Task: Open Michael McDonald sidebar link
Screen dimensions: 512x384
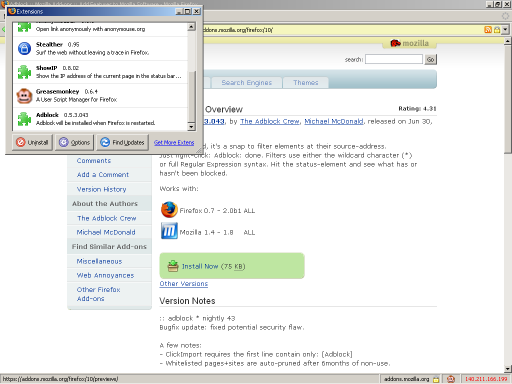Action: click(106, 232)
